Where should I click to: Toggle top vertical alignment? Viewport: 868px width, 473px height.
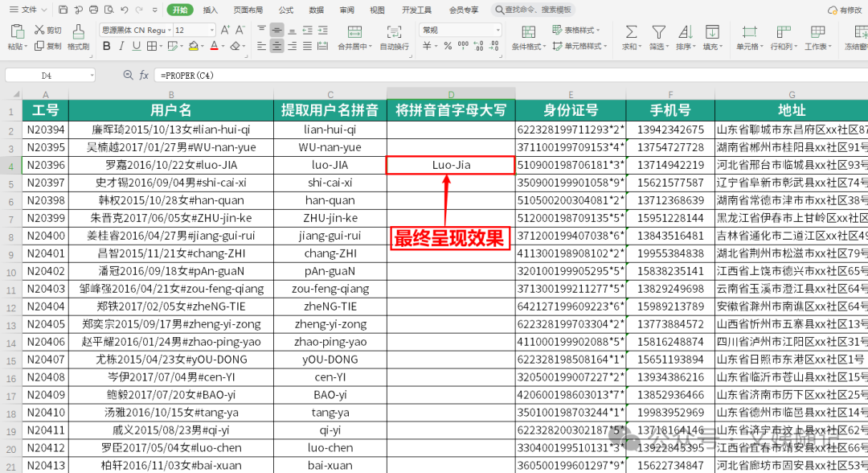262,30
